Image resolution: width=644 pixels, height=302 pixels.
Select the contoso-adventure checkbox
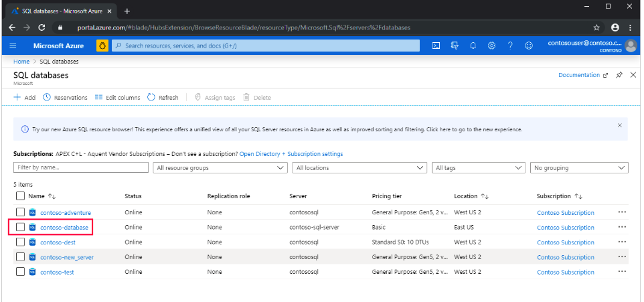pyautogui.click(x=20, y=212)
